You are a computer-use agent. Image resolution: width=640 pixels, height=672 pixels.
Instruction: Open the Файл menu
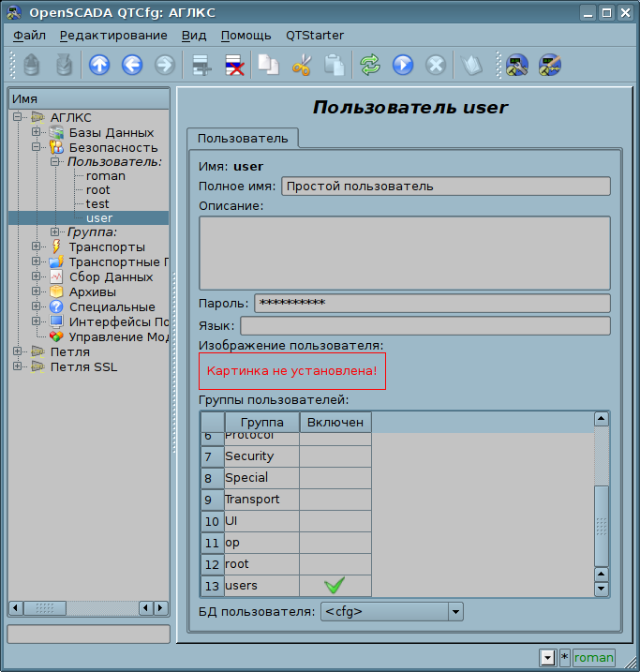29,35
